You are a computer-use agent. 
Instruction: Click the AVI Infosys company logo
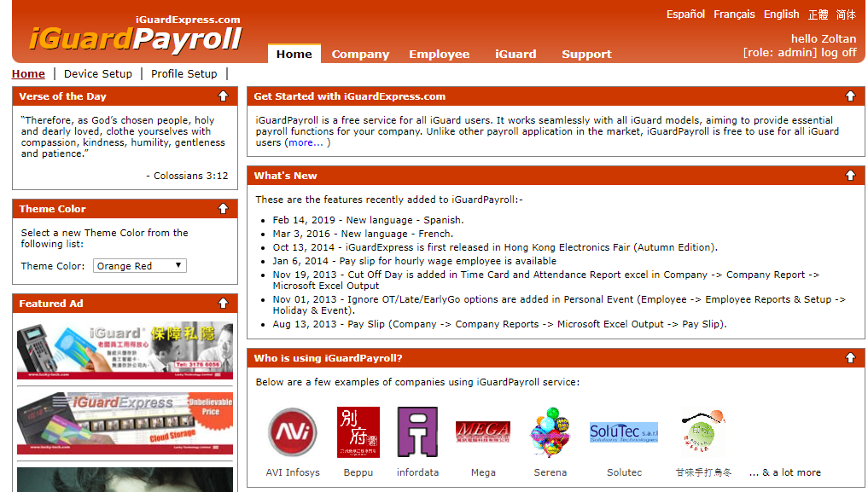[x=292, y=432]
